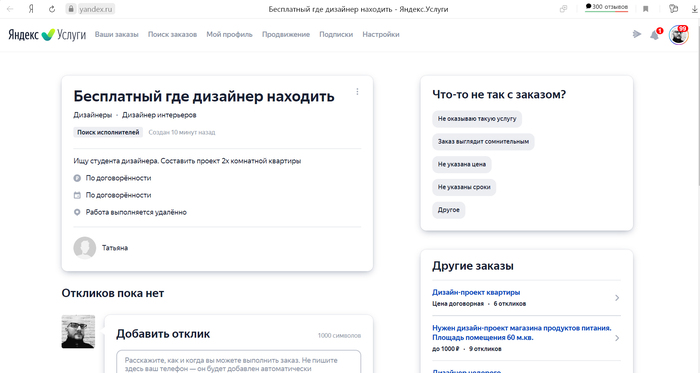Reload the page with the refresh icon

point(52,9)
